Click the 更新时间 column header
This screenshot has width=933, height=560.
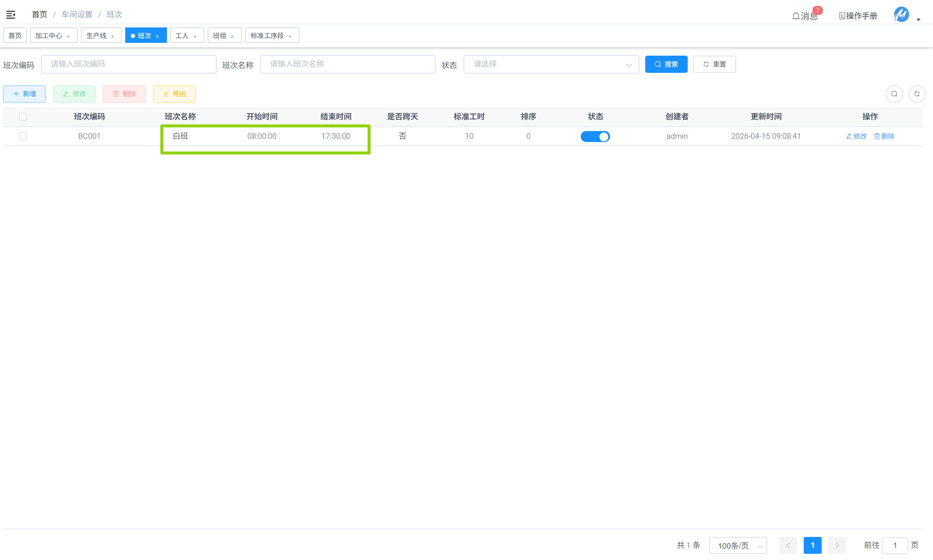pyautogui.click(x=766, y=117)
